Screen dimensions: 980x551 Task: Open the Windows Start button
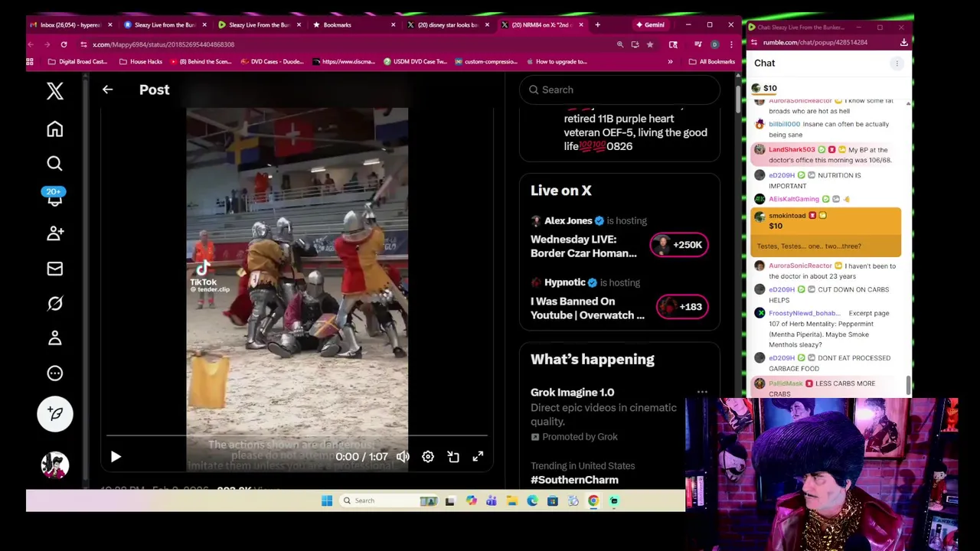click(x=327, y=500)
